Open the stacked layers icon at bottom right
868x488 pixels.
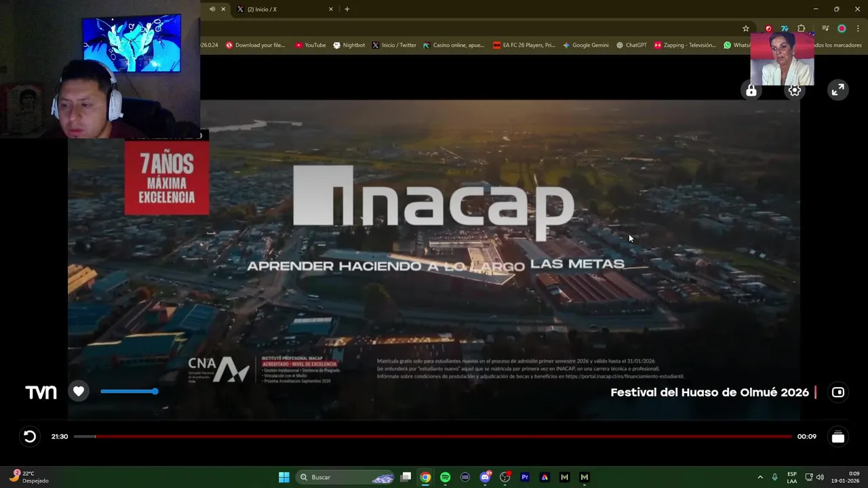[x=838, y=437]
